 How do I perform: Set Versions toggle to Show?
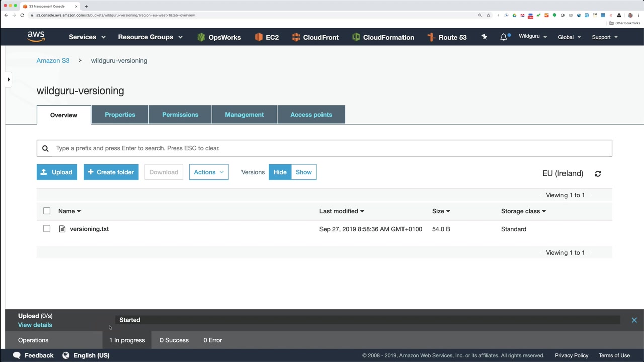click(x=304, y=172)
